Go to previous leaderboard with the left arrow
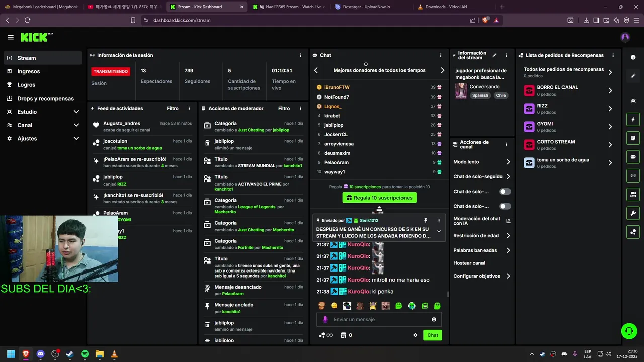This screenshot has height=362, width=644. point(316,70)
